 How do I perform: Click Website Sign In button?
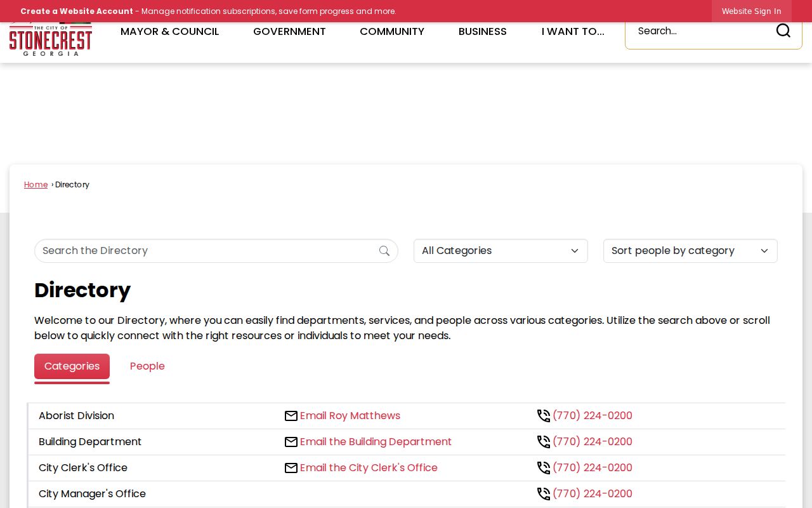click(752, 11)
